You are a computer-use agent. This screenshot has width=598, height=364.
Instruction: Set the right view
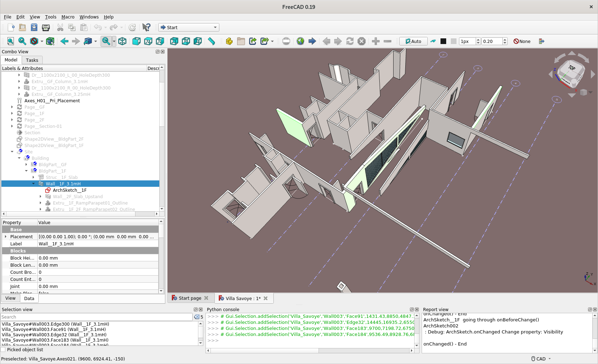(160, 41)
